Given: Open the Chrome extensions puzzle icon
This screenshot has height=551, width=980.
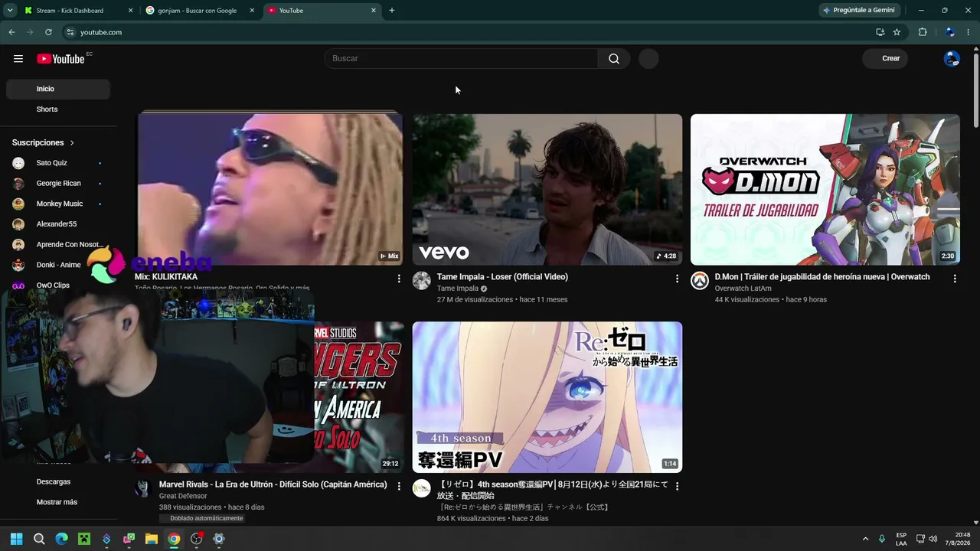Looking at the screenshot, I should (x=923, y=32).
